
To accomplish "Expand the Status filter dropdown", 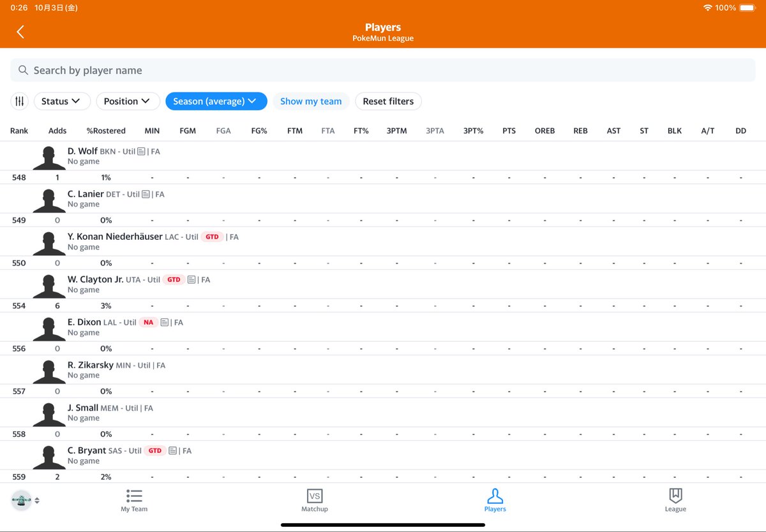I will [61, 101].
